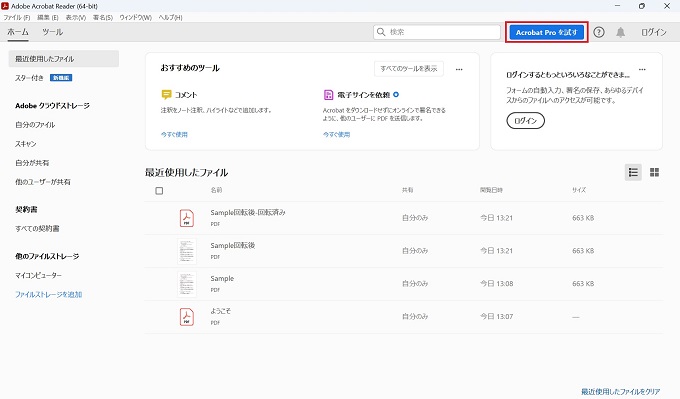Click the rounded ログイン button in card
680x399 pixels.
point(526,121)
